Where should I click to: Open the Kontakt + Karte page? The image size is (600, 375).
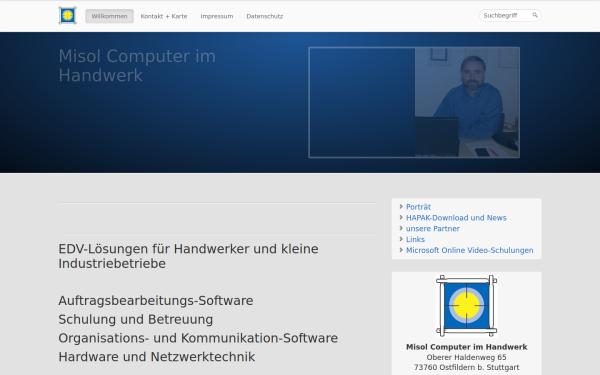pos(164,16)
